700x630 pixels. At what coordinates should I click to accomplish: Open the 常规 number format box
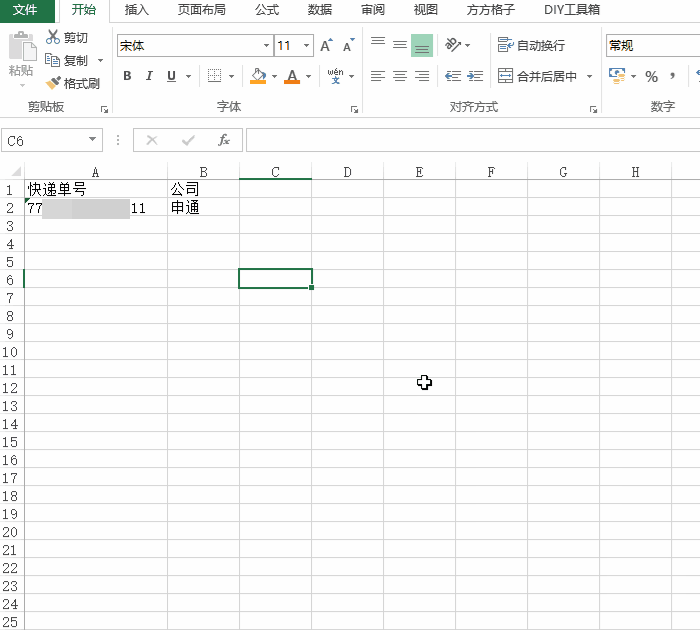pyautogui.click(x=653, y=46)
